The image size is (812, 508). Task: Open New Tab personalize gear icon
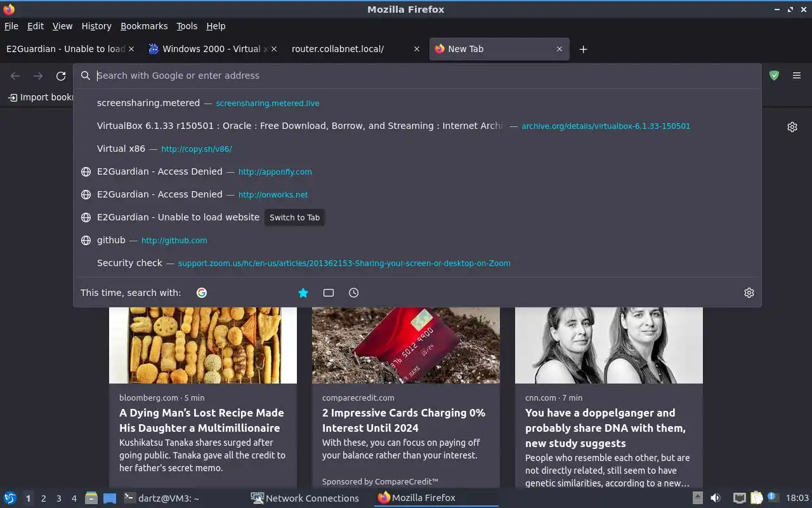(792, 127)
